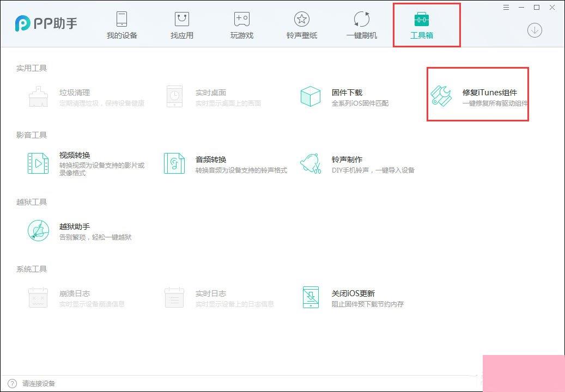Click the 影音工具 section heading
The height and width of the screenshot is (392, 565).
coord(32,135)
